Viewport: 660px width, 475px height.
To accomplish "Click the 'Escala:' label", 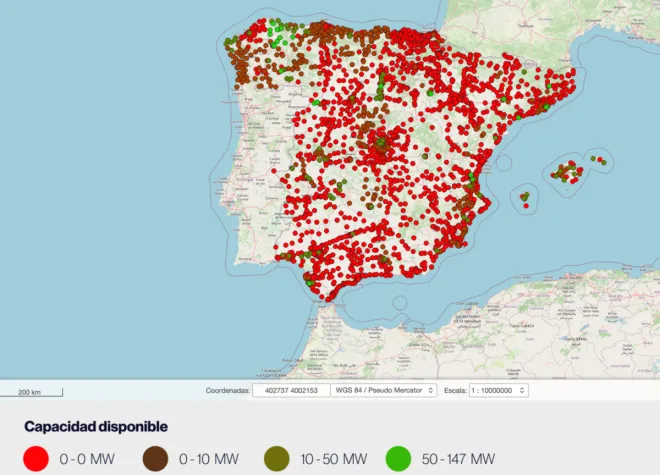I will (x=454, y=390).
